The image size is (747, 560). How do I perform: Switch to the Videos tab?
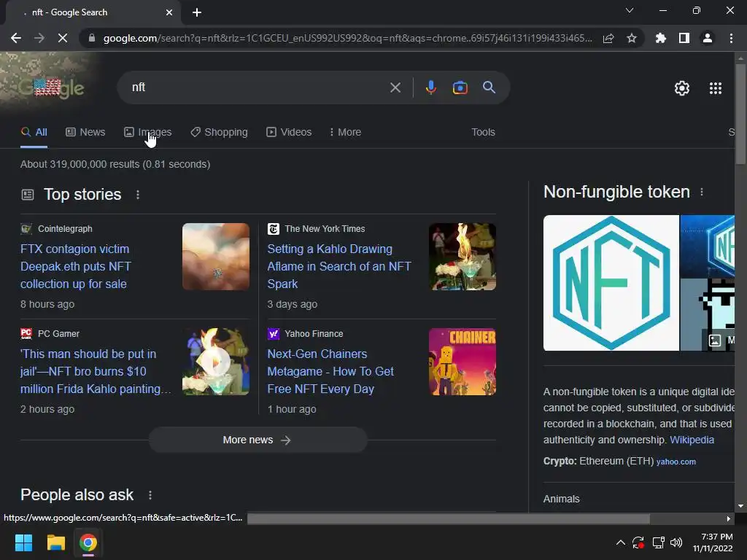(289, 133)
